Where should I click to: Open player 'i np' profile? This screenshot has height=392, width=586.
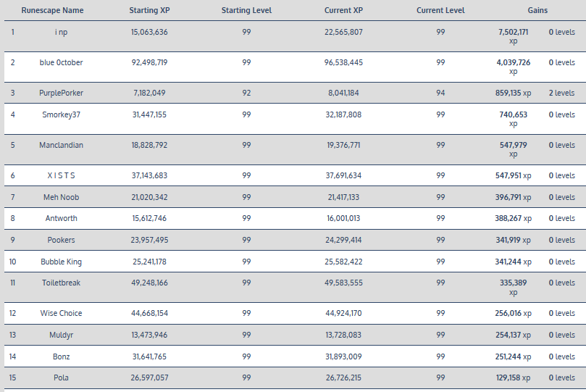[x=61, y=32]
